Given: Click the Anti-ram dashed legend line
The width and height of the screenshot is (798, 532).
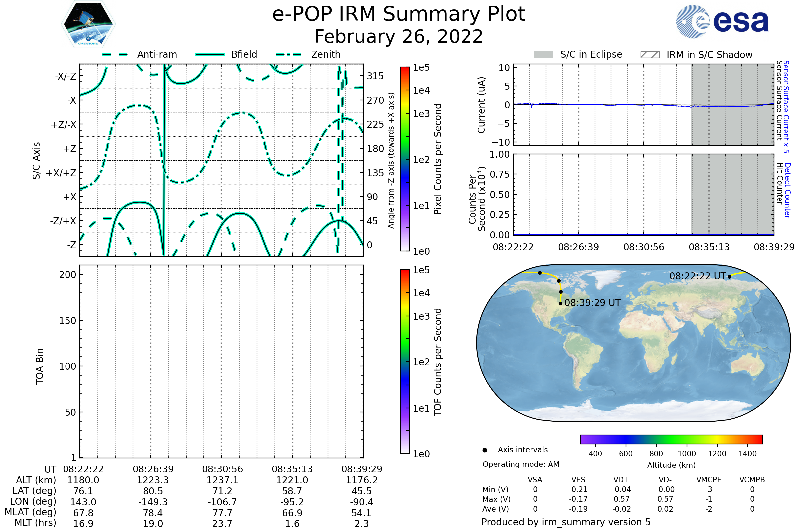Looking at the screenshot, I should (115, 54).
